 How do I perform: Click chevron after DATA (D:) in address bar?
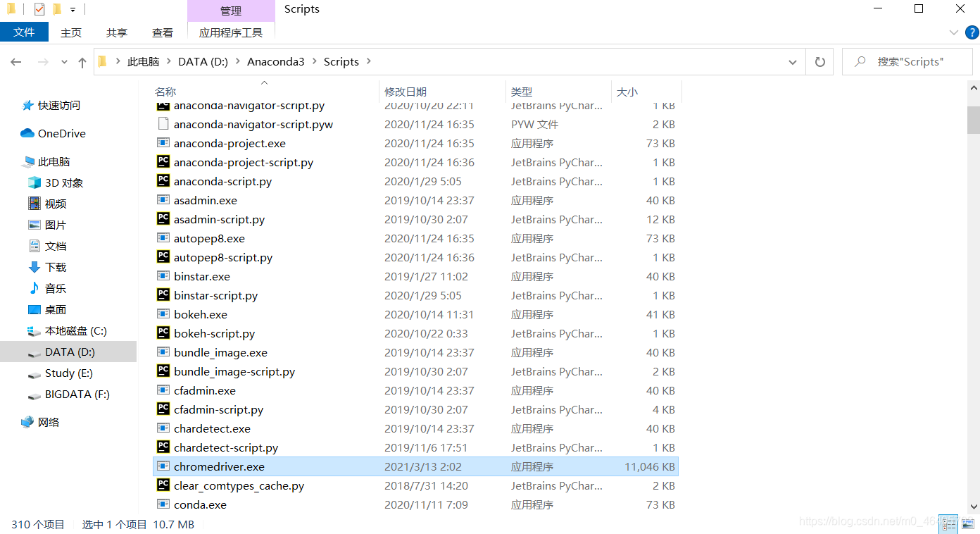[237, 62]
